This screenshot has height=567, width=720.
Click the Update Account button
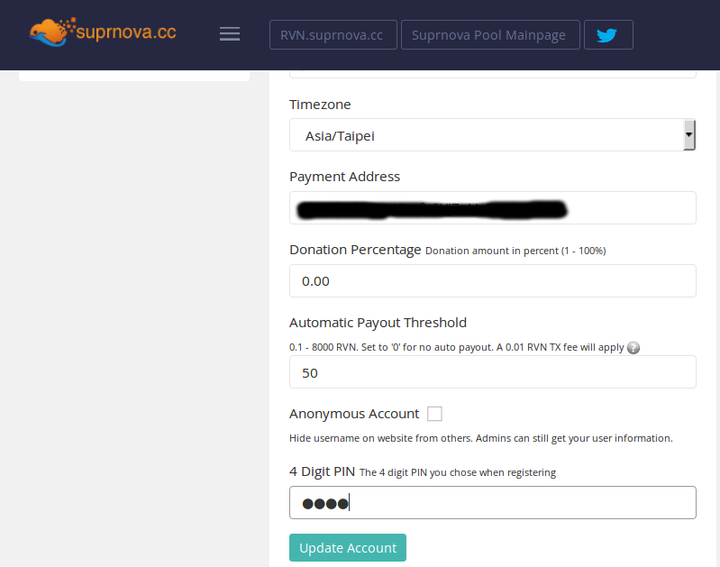(348, 548)
